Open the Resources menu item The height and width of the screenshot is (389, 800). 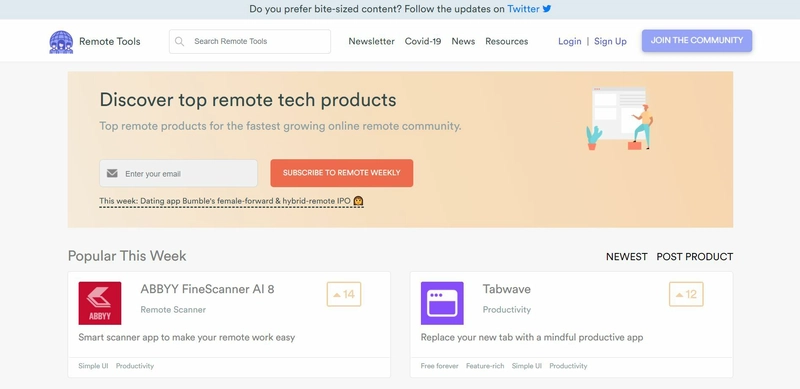pyautogui.click(x=507, y=41)
